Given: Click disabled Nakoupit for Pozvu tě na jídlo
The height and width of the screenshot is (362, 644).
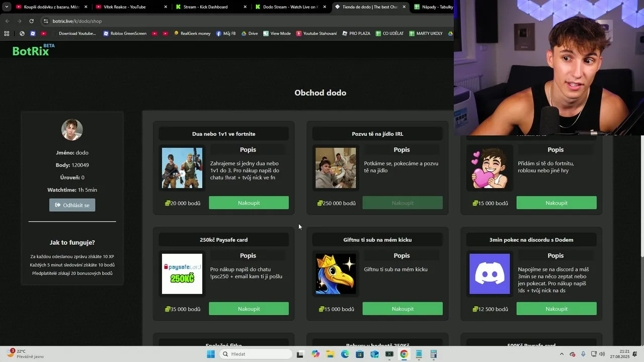Looking at the screenshot, I should coord(403,203).
